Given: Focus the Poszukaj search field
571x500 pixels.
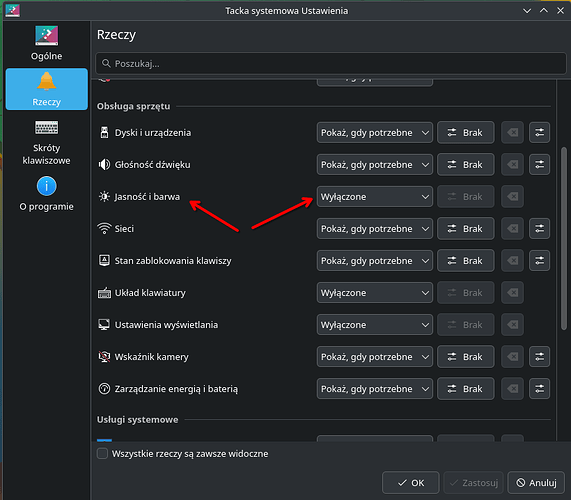Looking at the screenshot, I should [x=331, y=64].
